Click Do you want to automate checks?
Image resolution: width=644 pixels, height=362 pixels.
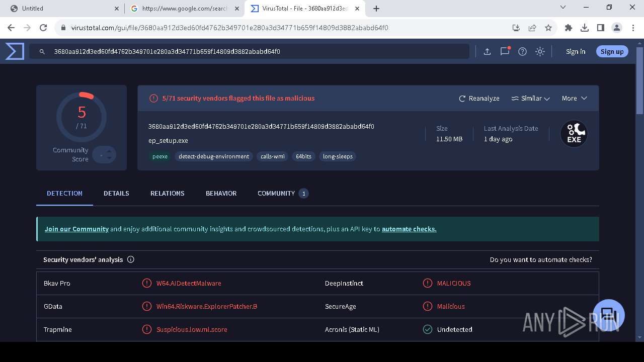click(x=541, y=259)
